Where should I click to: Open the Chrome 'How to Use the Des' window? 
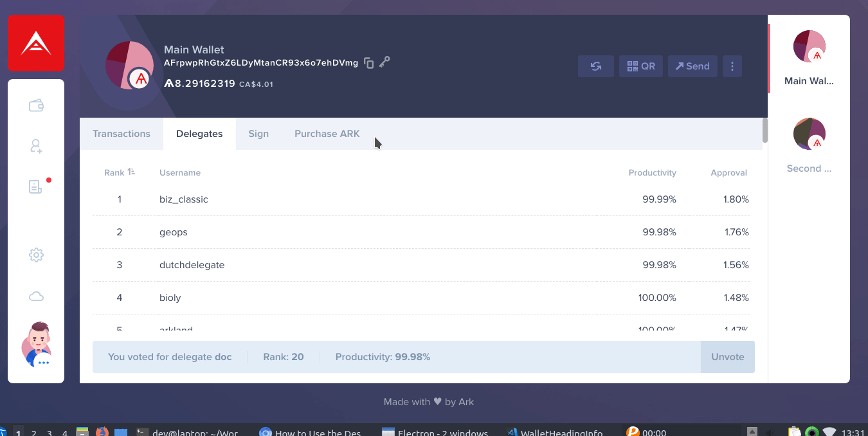[x=310, y=432]
